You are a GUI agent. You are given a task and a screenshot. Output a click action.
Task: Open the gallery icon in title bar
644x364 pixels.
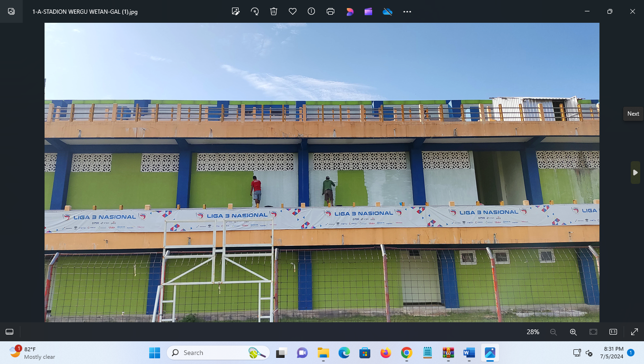[x=11, y=11]
